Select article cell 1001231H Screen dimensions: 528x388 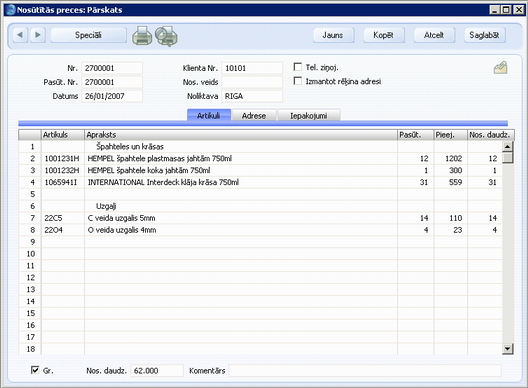point(62,158)
